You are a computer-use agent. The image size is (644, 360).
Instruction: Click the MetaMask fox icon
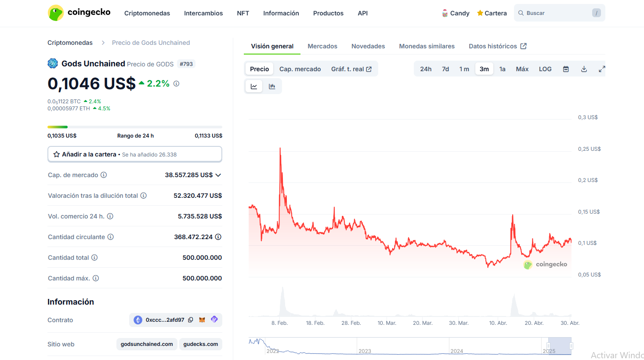pyautogui.click(x=202, y=320)
